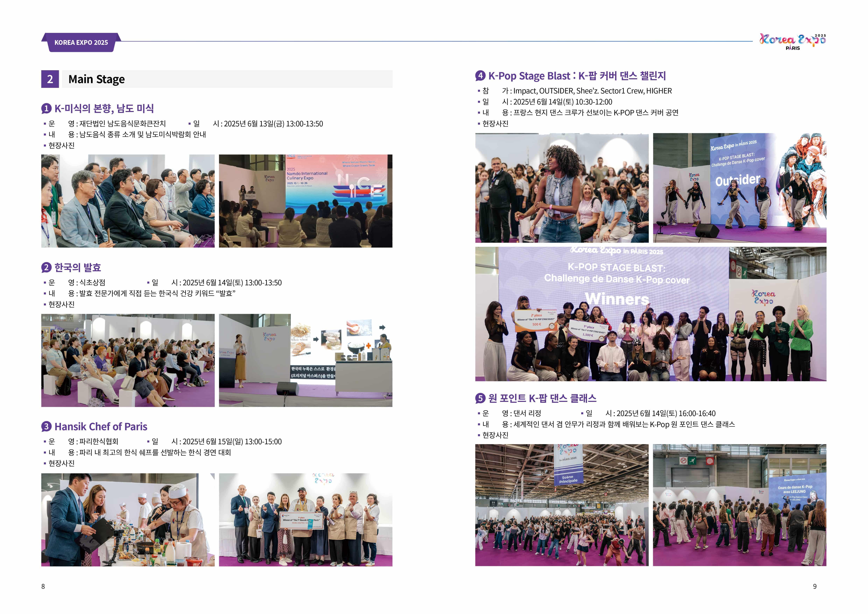This screenshot has width=868, height=614.
Task: Click the Hansik Chef of Paris heading
Action: 101,427
